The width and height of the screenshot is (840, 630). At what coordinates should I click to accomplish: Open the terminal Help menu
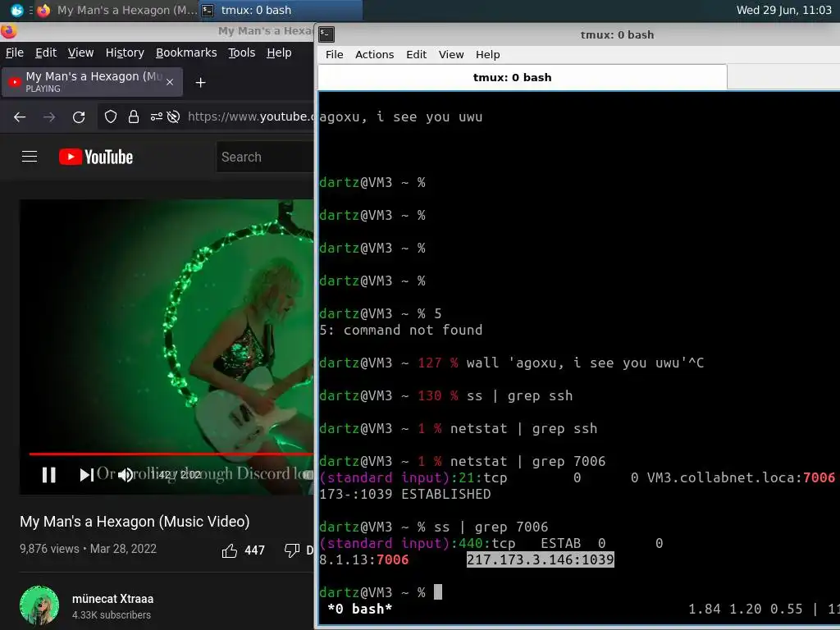coord(487,55)
